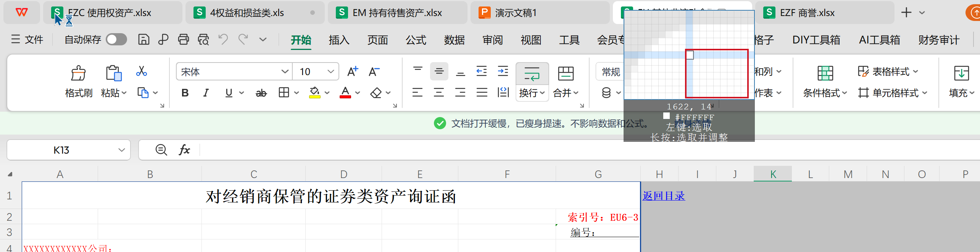Viewport: 980px width, 252px height.
Task: Toggle bold formatting
Action: coord(185,93)
